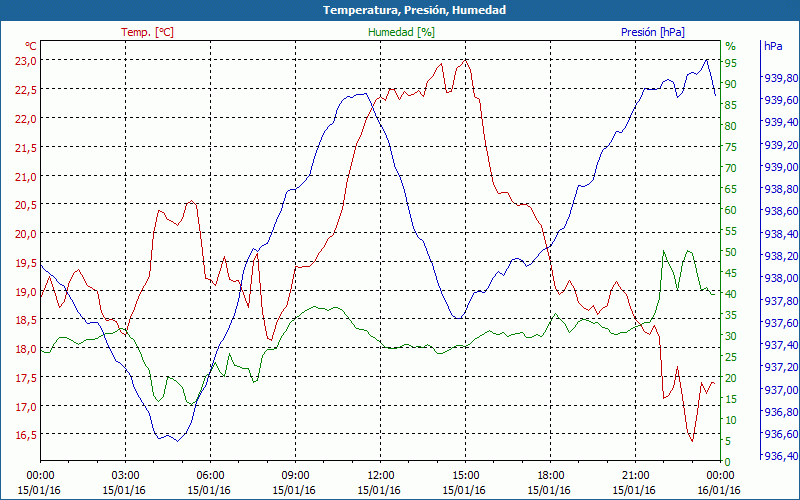Image resolution: width=800 pixels, height=500 pixels.
Task: Click the 23,0 temperature axis tick
Action: click(26, 61)
